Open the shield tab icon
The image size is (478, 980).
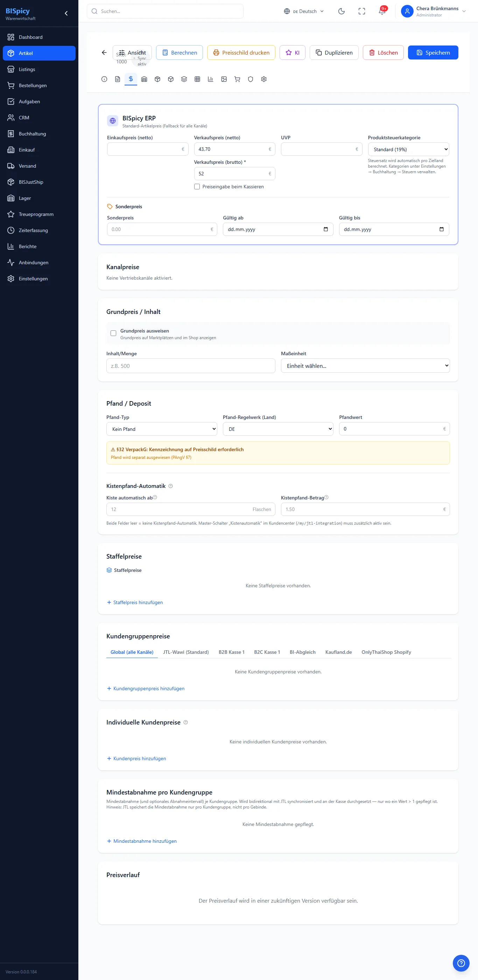tap(251, 79)
